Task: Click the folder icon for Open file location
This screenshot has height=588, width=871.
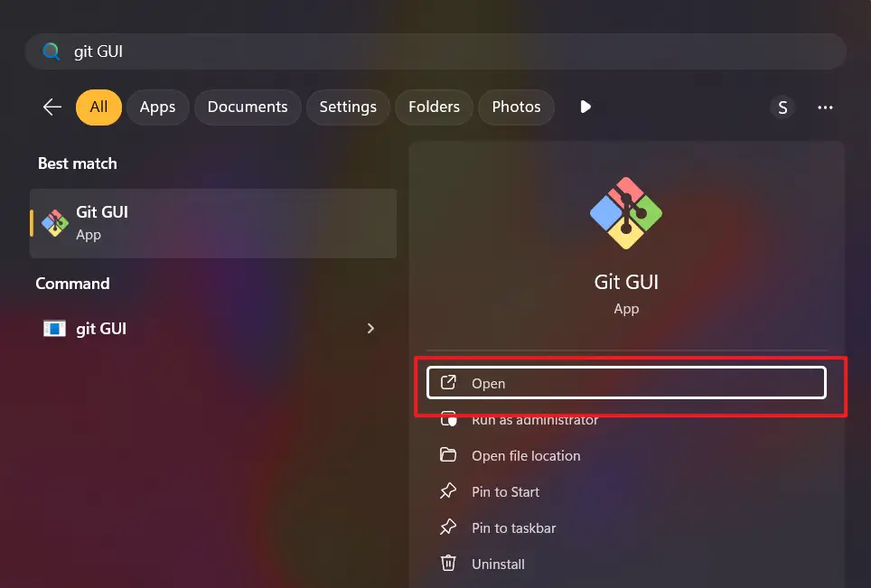Action: click(448, 455)
